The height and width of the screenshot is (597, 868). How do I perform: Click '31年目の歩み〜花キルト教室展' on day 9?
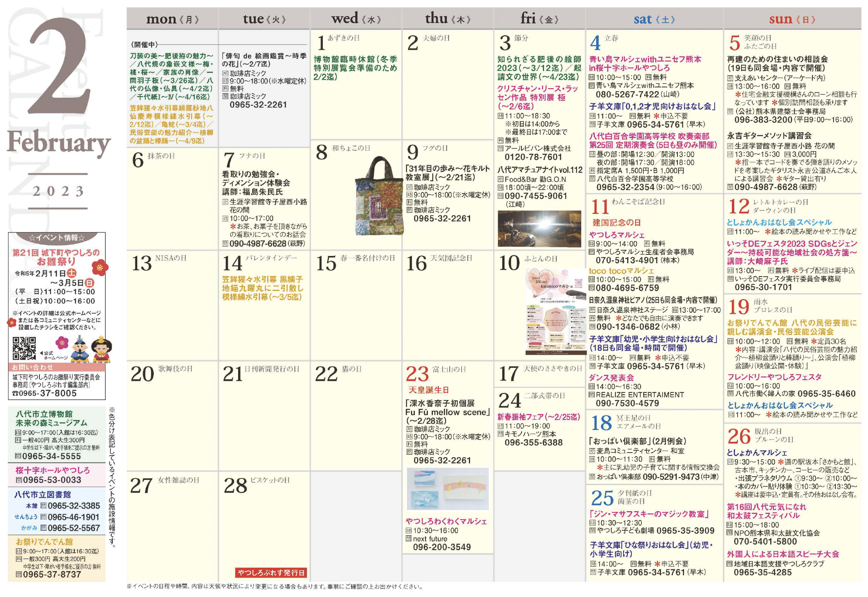[448, 173]
